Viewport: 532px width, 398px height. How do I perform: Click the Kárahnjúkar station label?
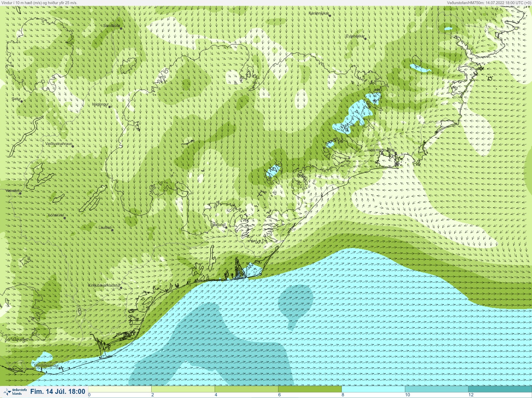(319, 13)
